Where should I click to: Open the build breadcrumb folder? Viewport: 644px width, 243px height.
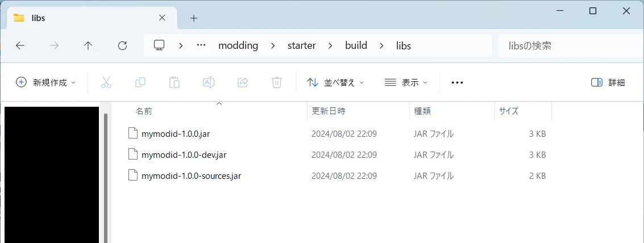pyautogui.click(x=356, y=45)
